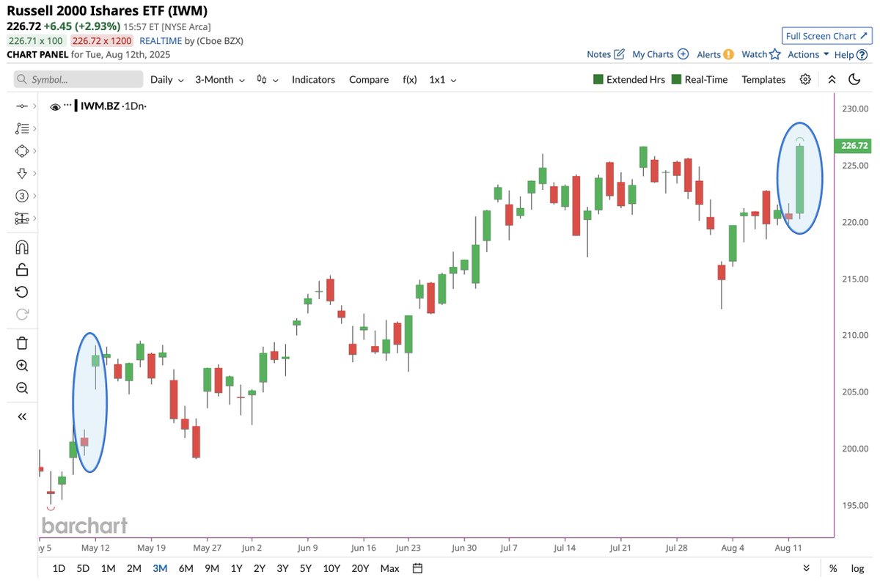Select the 9M time range
The width and height of the screenshot is (880, 588).
[x=212, y=568]
